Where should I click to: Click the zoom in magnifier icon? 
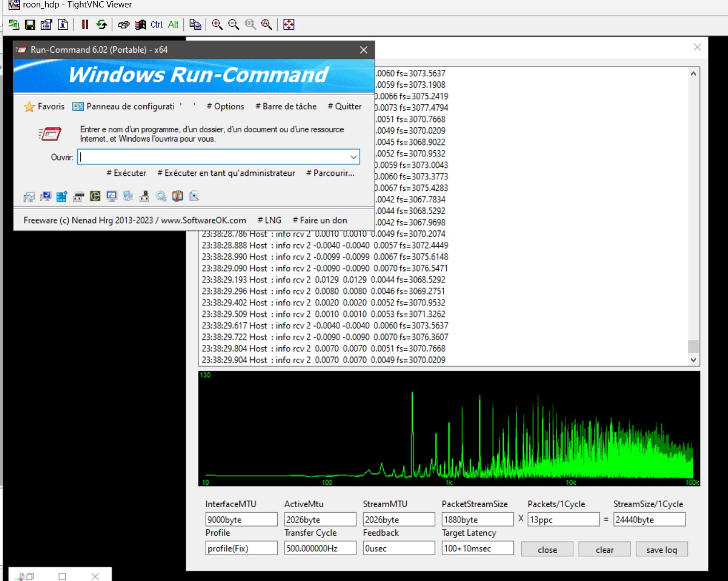217,25
